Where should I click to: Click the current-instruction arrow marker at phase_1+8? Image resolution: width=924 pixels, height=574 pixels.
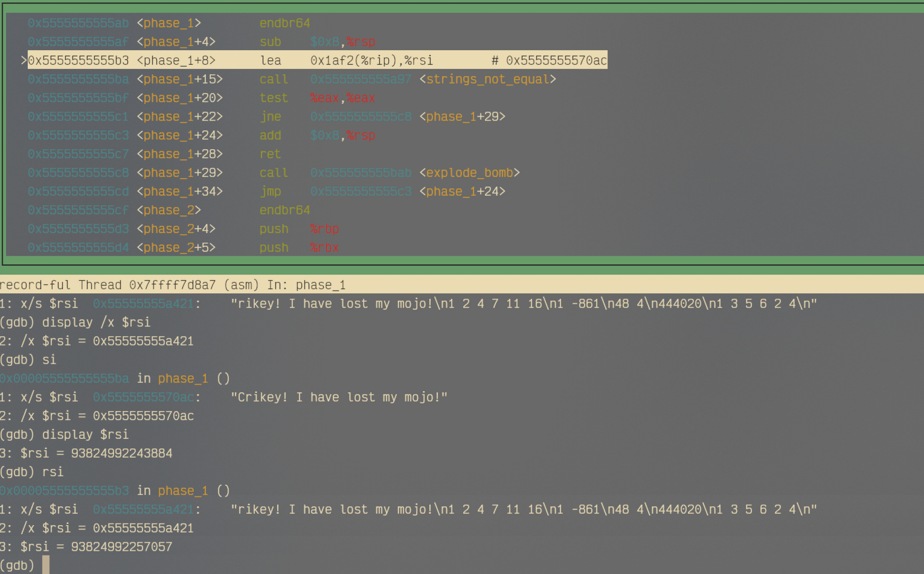(x=24, y=60)
